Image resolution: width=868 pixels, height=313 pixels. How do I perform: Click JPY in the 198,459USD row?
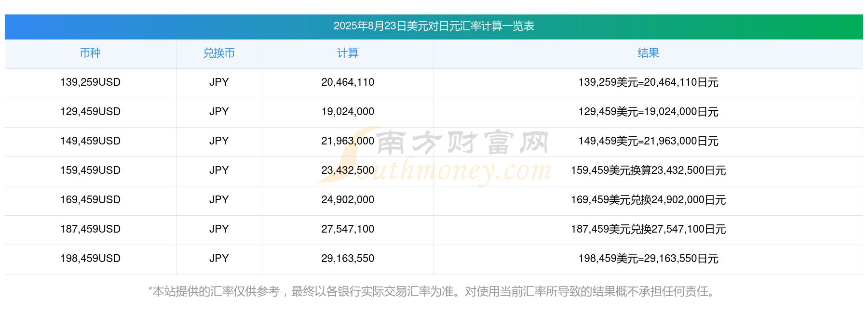pyautogui.click(x=219, y=259)
